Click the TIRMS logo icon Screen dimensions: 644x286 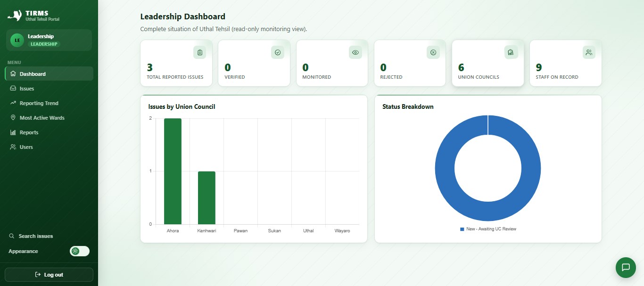click(15, 16)
